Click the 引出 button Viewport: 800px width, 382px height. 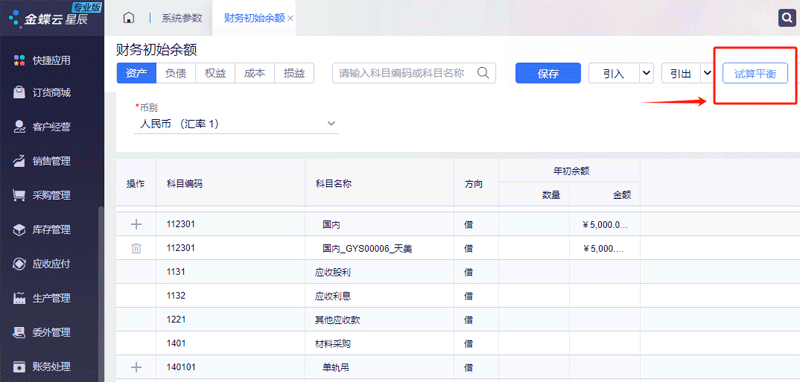click(x=681, y=73)
